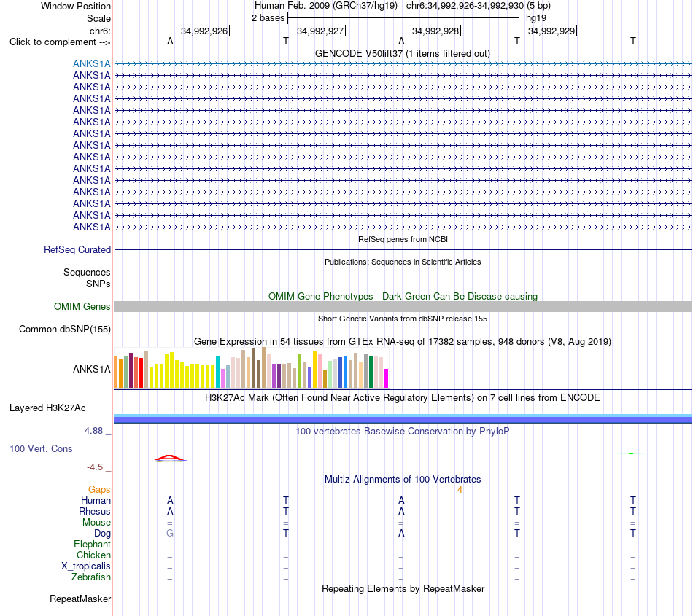Viewport: 693px width, 616px height.
Task: Click the "RefSeq genes from NCBI" title
Action: pyautogui.click(x=403, y=239)
